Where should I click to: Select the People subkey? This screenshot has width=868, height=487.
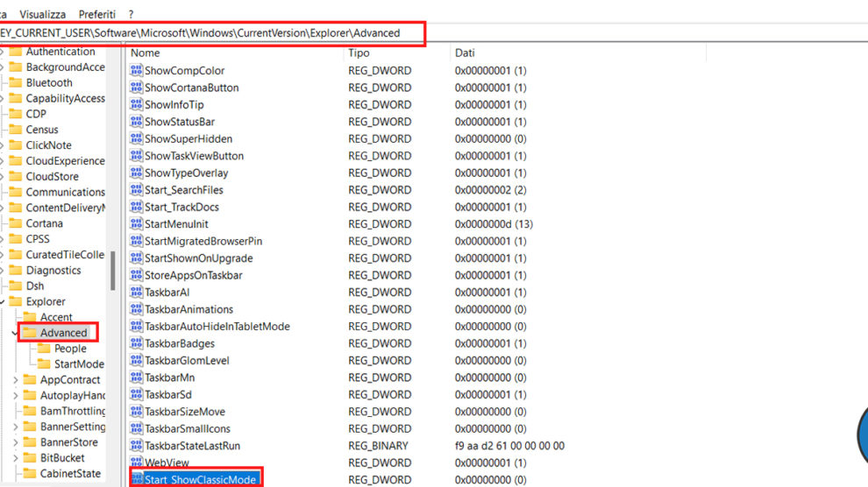coord(70,349)
